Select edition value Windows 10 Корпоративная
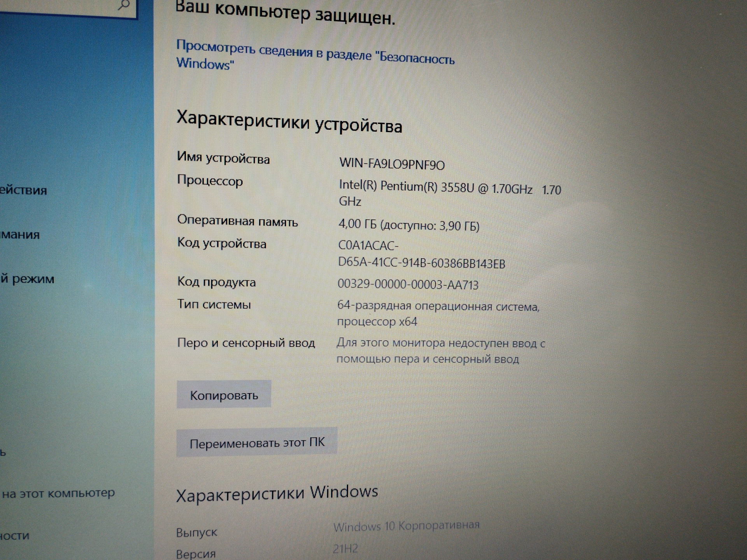This screenshot has height=560, width=747. 406,526
